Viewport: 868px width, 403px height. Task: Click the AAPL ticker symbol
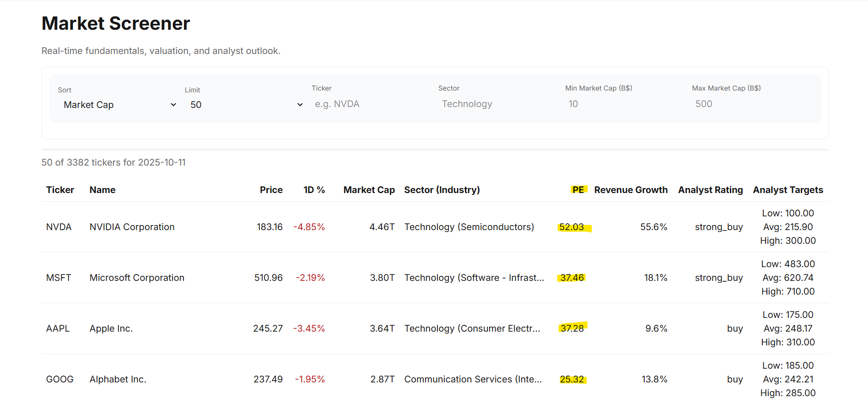58,328
